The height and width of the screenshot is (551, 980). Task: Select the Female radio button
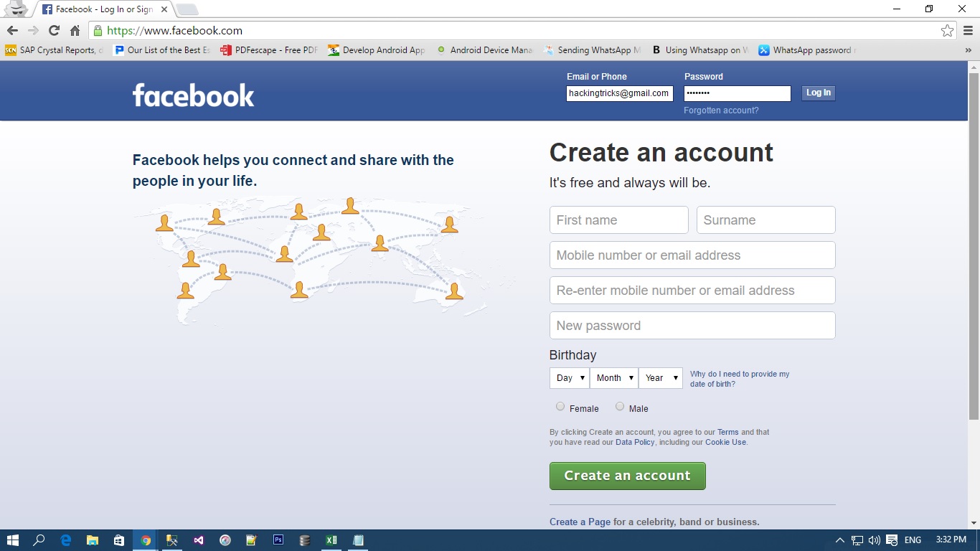[x=560, y=407]
